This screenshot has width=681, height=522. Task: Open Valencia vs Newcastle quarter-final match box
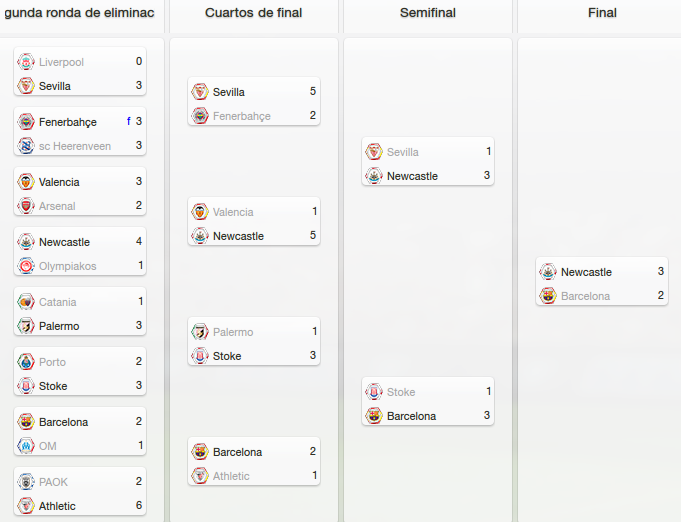click(x=254, y=221)
